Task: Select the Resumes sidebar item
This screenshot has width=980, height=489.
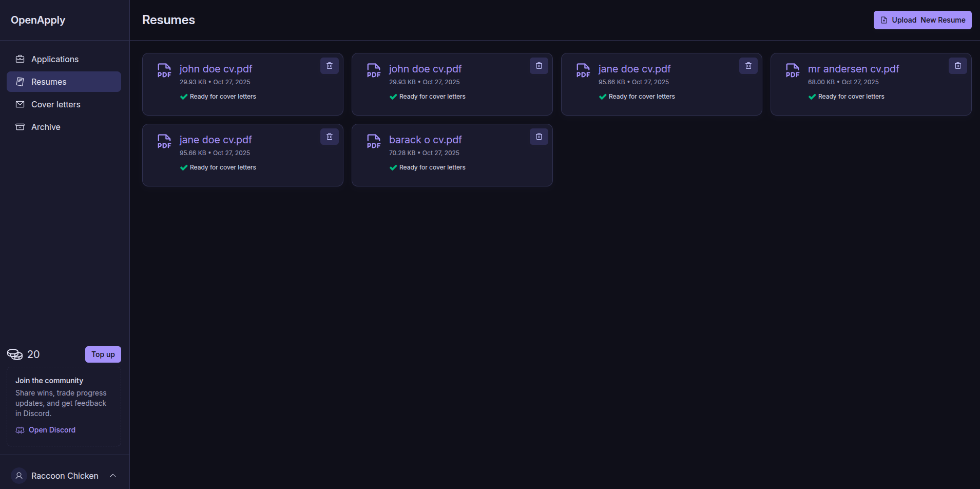Action: pyautogui.click(x=64, y=82)
